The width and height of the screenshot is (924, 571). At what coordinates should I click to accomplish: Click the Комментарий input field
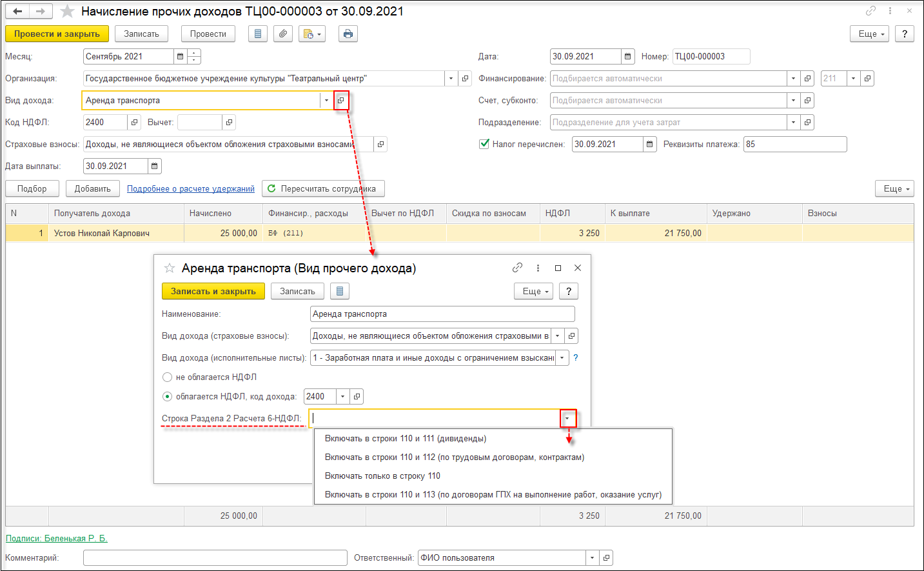215,558
